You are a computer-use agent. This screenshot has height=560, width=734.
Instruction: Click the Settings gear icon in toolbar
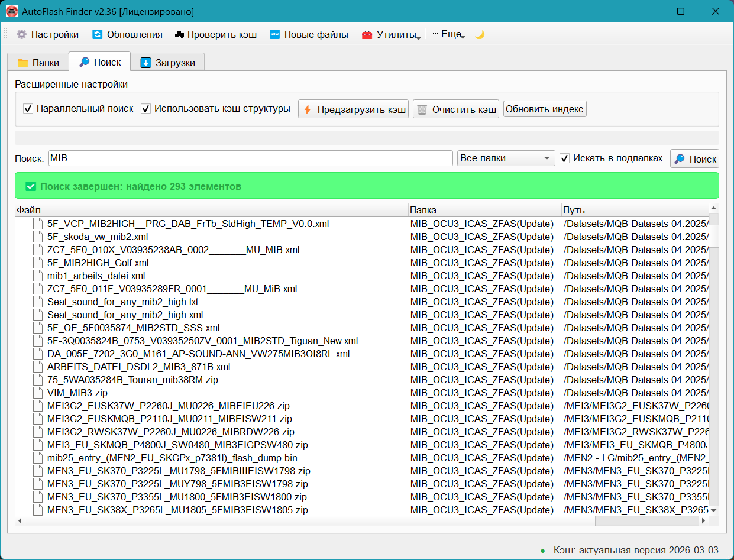22,34
